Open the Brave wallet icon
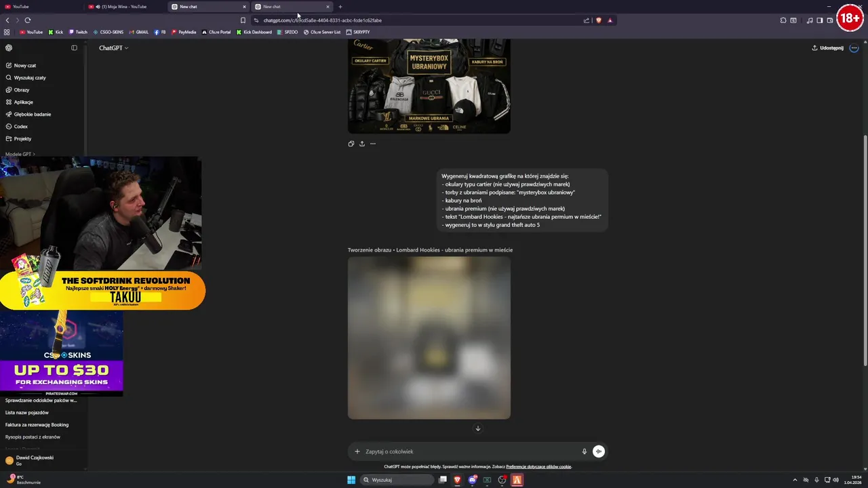Screen dimensions: 868x488 (830, 20)
